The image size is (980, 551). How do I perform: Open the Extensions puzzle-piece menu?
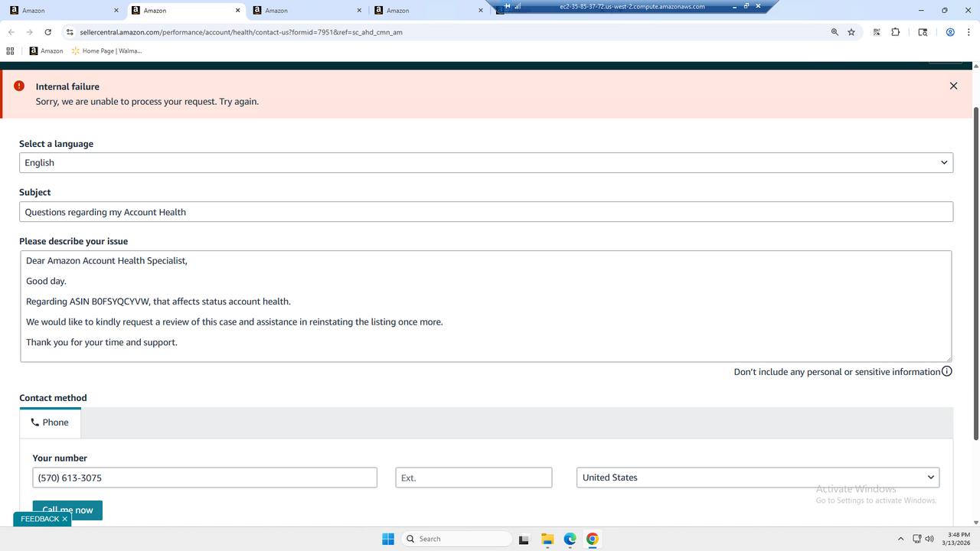(895, 32)
